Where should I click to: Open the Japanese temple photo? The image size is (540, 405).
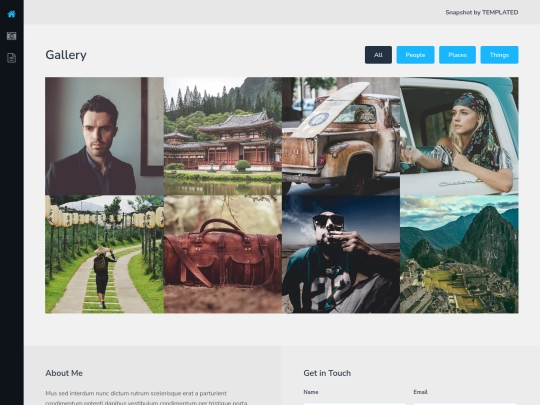coord(223,136)
